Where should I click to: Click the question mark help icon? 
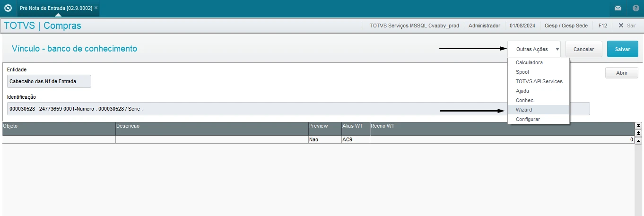635,8
